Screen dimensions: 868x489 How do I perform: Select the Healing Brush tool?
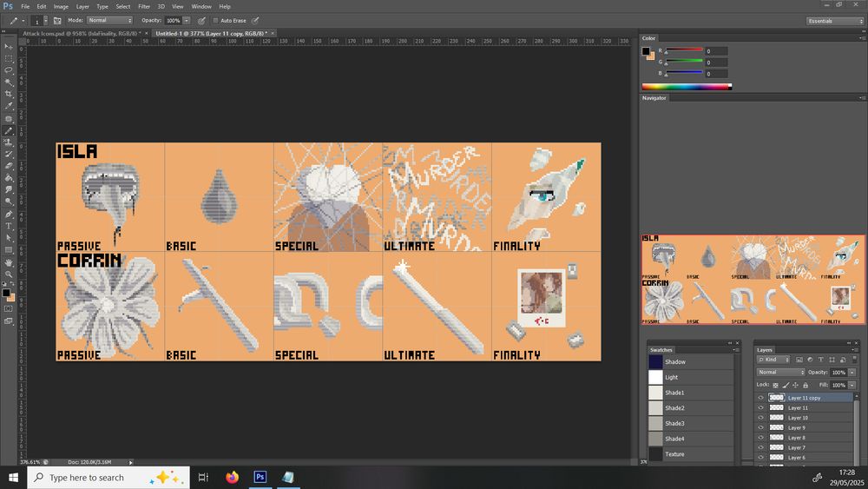click(9, 118)
